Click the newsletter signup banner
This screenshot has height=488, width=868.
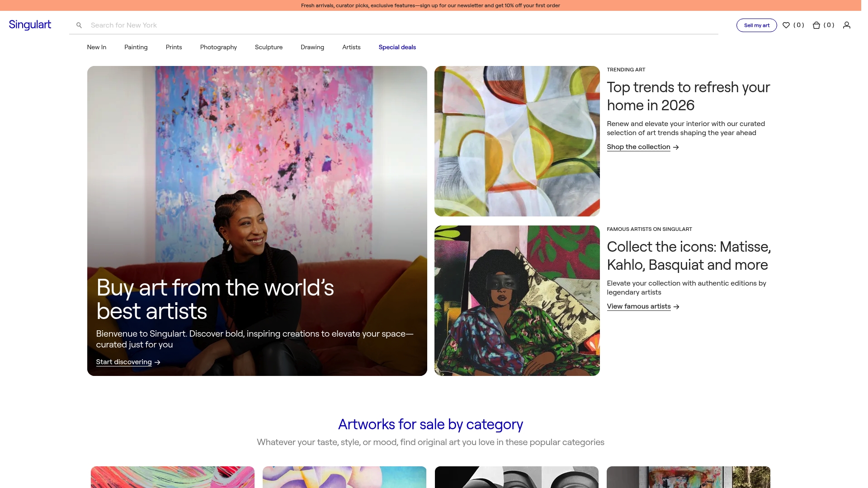(430, 5)
